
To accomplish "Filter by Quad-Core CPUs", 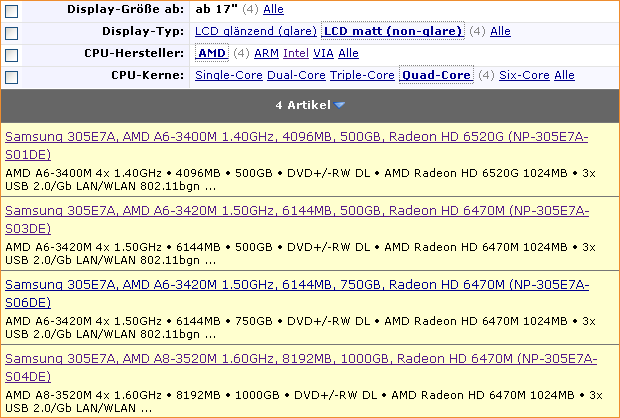I will [x=436, y=75].
